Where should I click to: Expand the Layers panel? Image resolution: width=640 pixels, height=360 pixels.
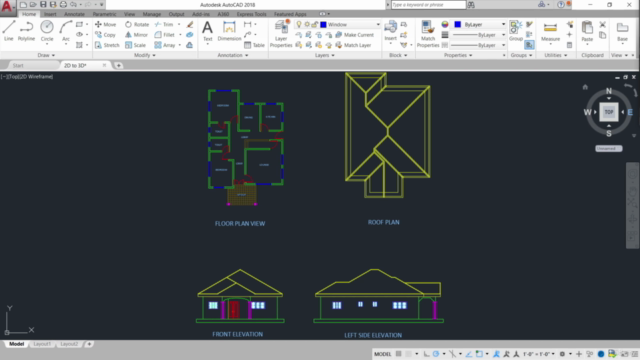coord(324,55)
